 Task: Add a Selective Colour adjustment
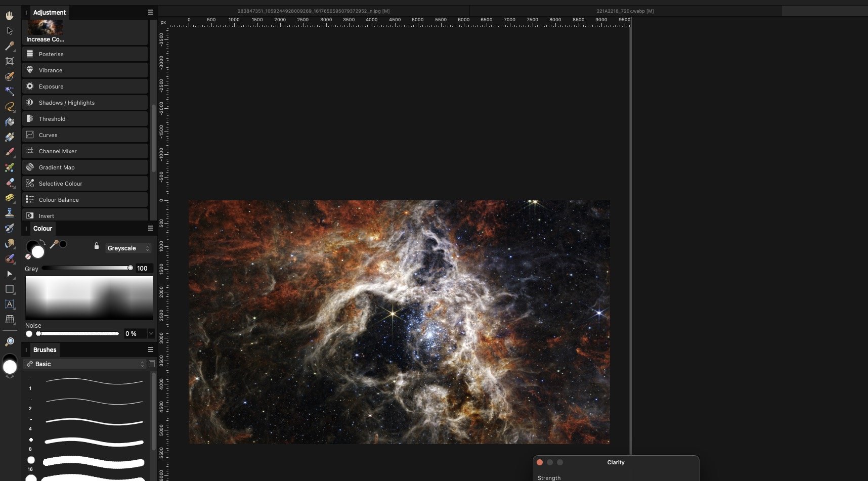(x=85, y=184)
